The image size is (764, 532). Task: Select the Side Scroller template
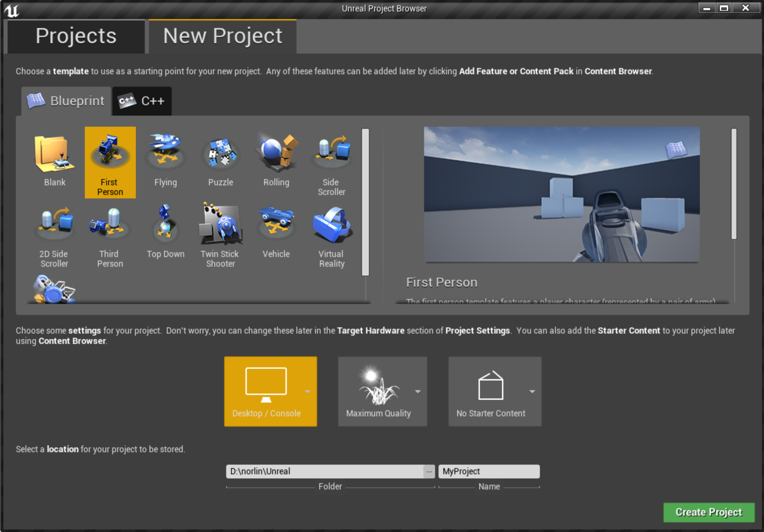point(331,162)
